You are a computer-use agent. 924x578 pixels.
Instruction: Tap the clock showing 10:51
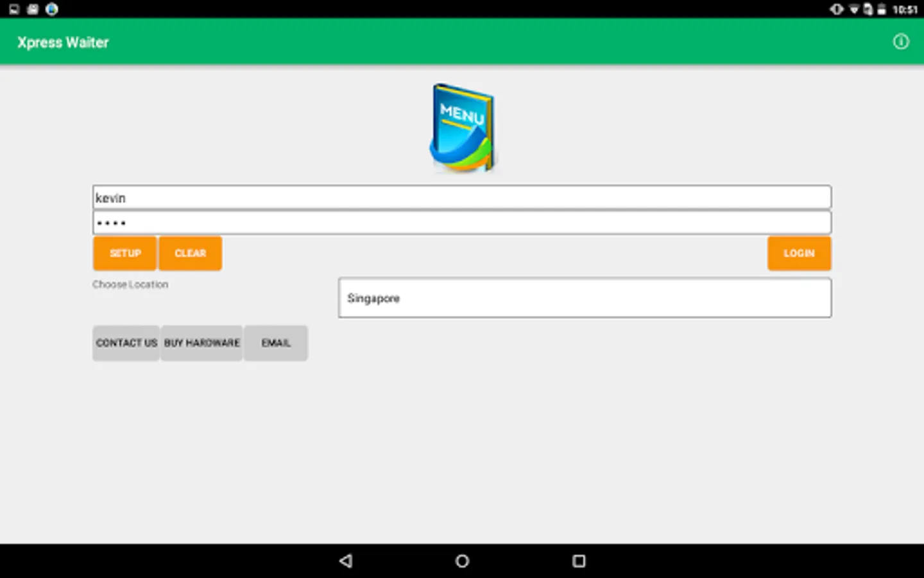[x=905, y=10]
